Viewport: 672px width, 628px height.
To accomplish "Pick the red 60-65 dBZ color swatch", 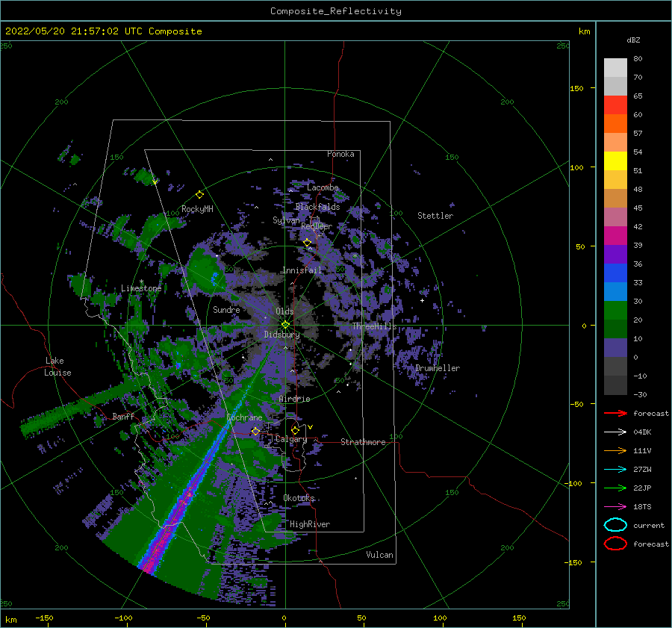I will pyautogui.click(x=615, y=105).
